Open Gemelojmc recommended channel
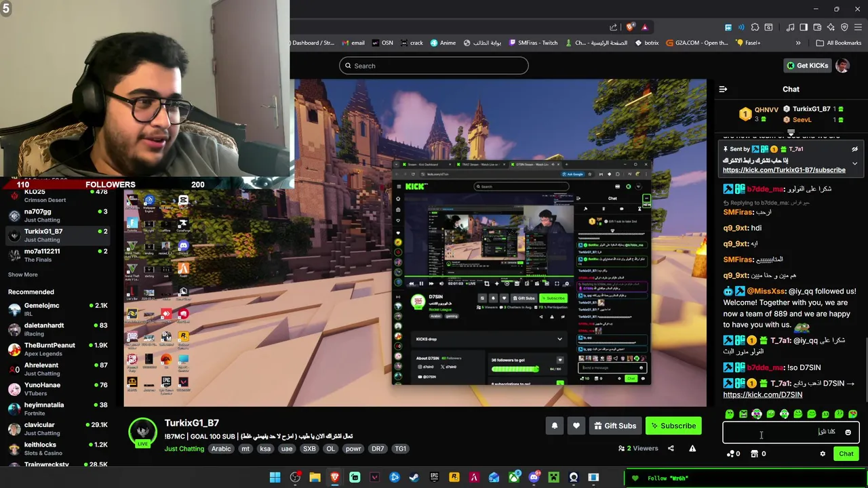Screen dimensions: 868x488 point(58,309)
